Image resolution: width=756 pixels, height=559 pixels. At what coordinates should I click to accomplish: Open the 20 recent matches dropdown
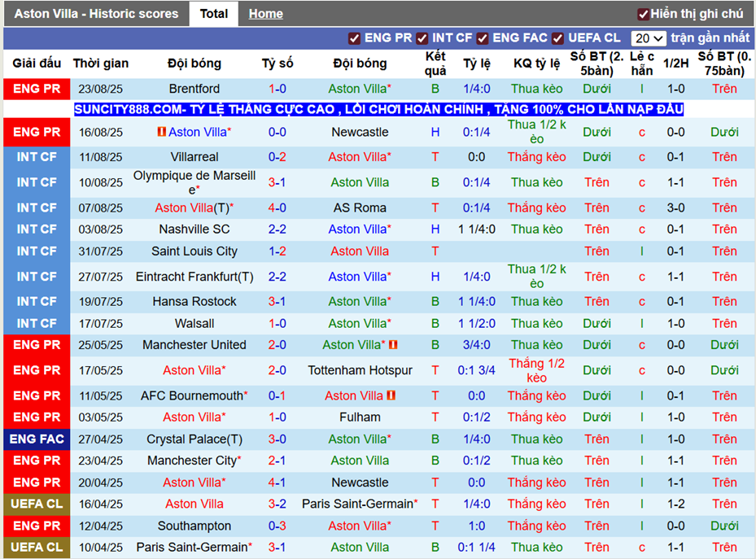(649, 38)
